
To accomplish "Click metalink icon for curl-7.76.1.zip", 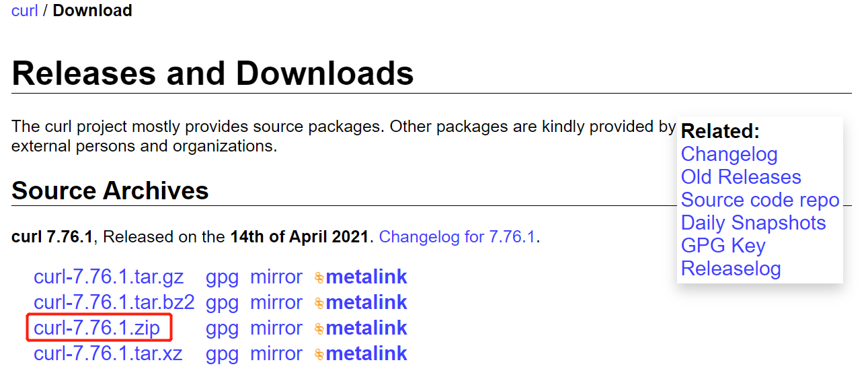I will (x=319, y=329).
